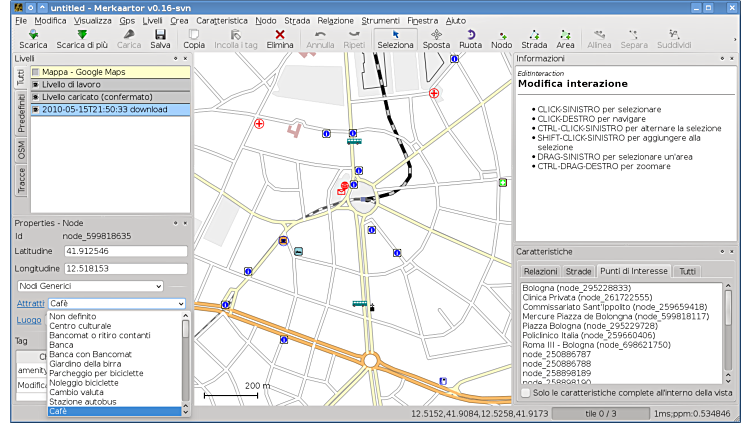Click the Attratti link label
This screenshot has width=752, height=423.
pos(30,303)
